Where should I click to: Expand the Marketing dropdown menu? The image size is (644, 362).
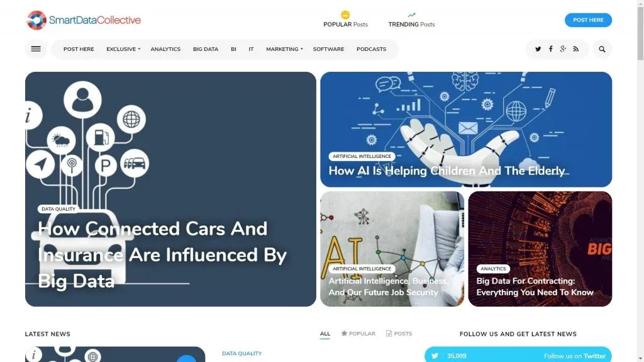284,49
